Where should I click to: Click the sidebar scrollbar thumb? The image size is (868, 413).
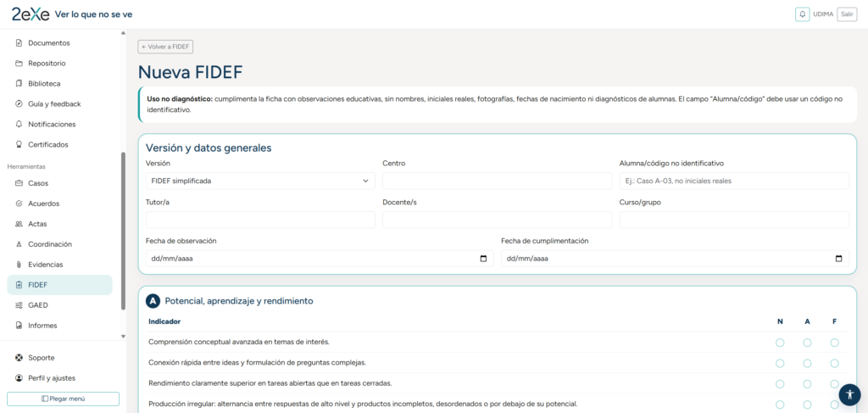point(123,231)
